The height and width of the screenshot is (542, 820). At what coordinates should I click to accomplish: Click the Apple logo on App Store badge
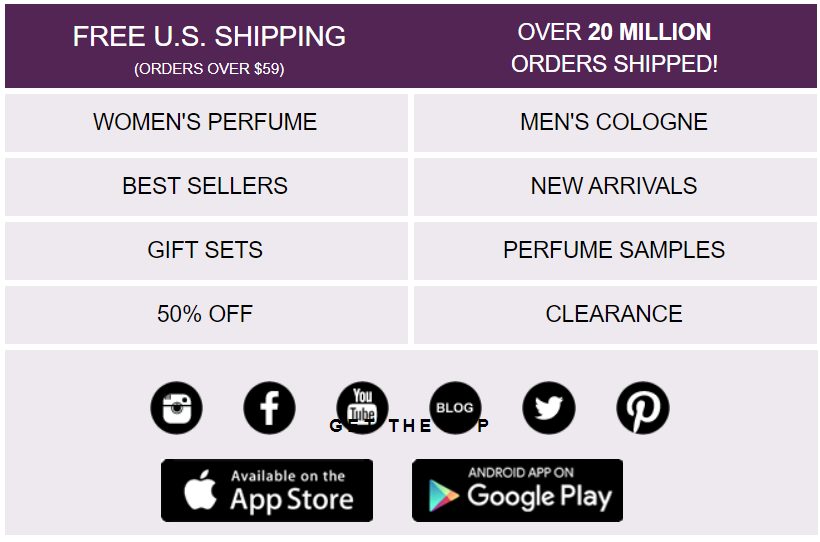click(x=200, y=490)
